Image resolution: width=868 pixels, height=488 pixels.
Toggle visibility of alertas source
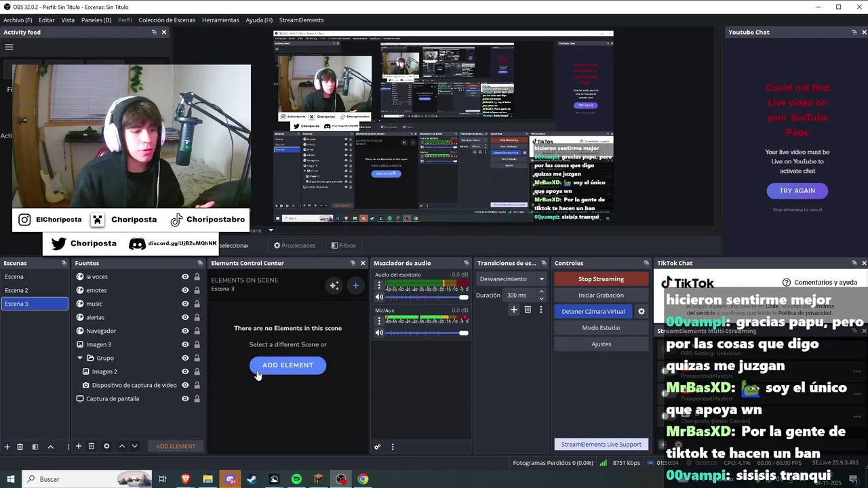[x=185, y=317]
